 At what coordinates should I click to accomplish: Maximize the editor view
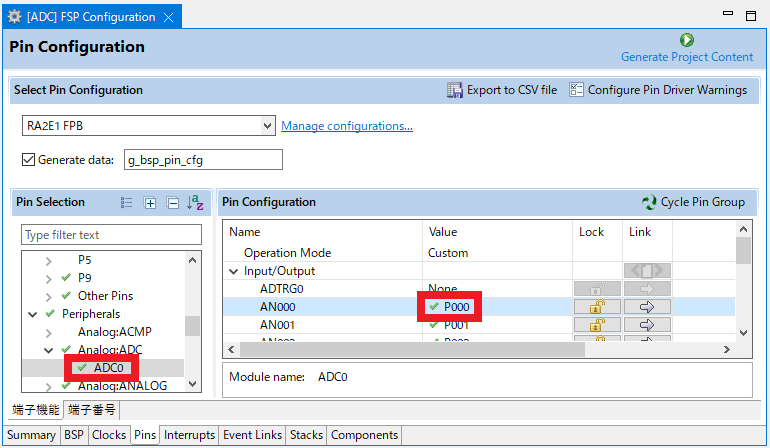pos(750,16)
